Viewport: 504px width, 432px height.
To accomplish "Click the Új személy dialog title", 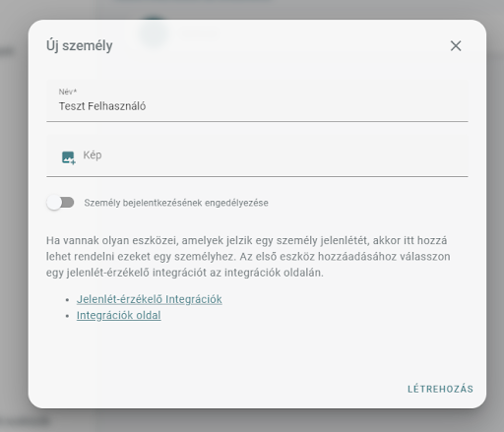I will click(80, 45).
